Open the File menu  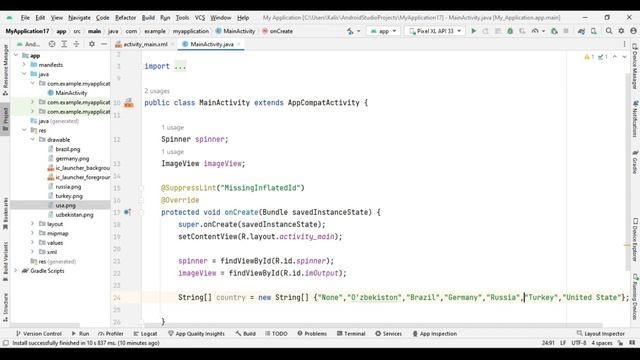[x=25, y=18]
